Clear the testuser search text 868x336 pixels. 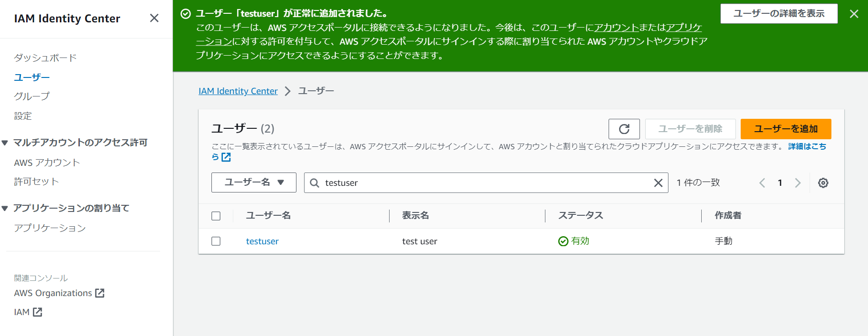tap(658, 183)
